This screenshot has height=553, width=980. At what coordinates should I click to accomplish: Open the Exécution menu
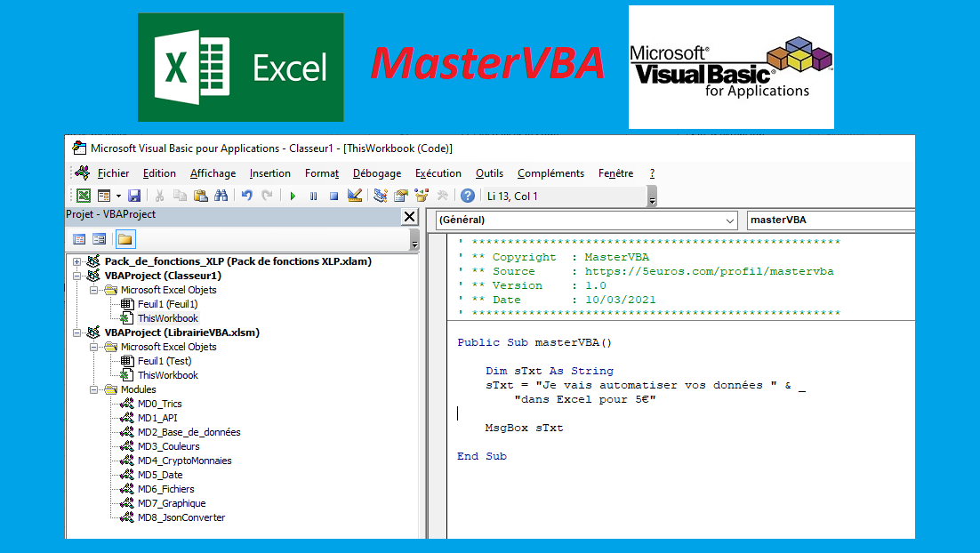coord(438,173)
